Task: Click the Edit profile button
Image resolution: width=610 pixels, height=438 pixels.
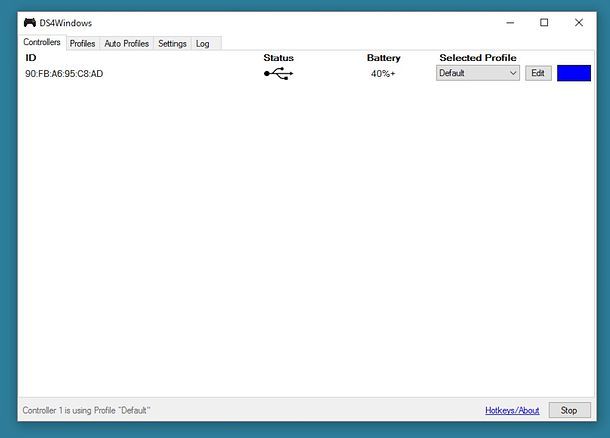Action: pos(538,73)
